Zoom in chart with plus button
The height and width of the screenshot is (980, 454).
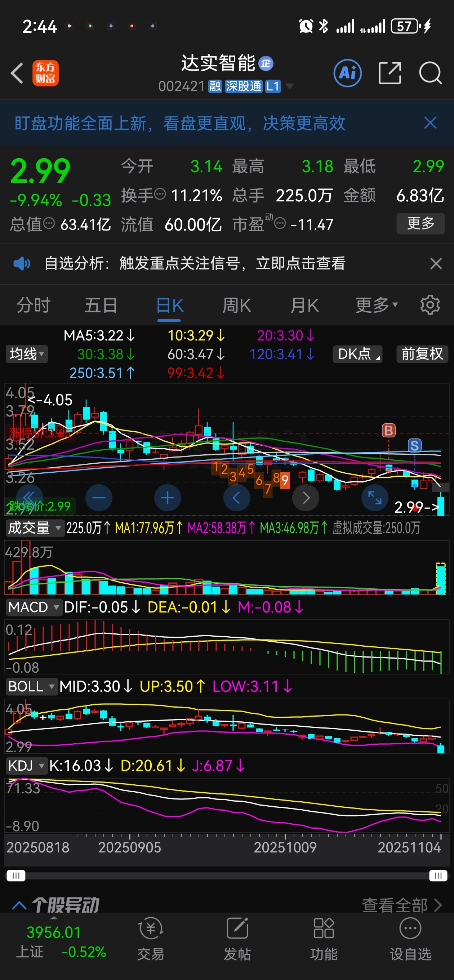tap(168, 498)
